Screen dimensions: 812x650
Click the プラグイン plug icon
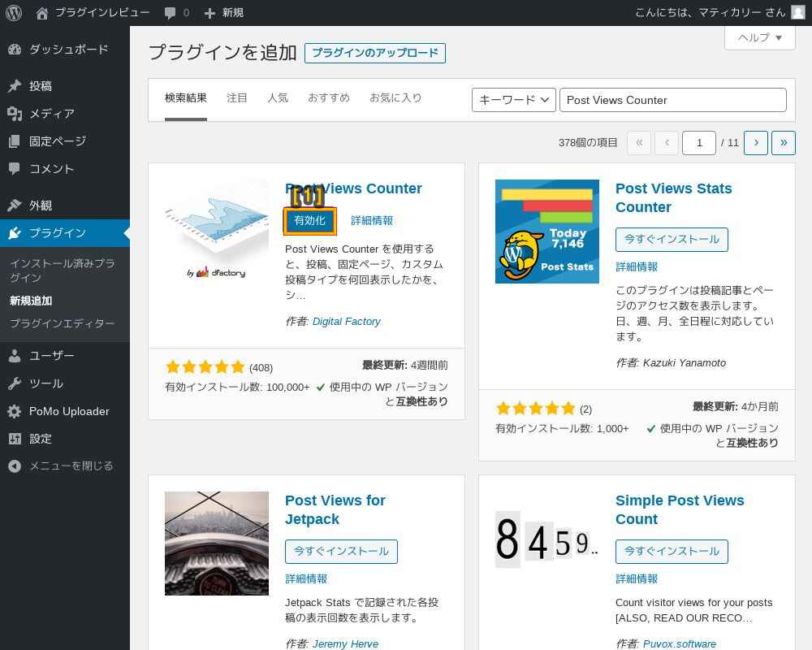tap(15, 232)
